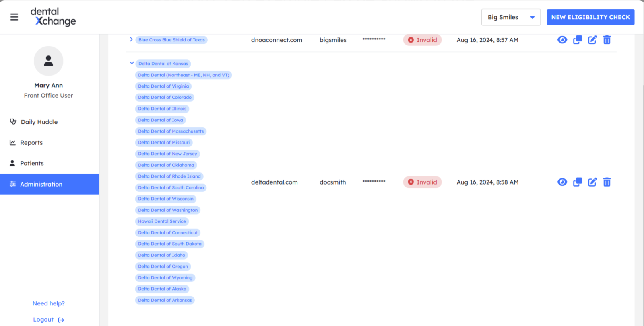Image resolution: width=644 pixels, height=326 pixels.
Task: Click the deltadental.com website cell
Action: [x=275, y=182]
